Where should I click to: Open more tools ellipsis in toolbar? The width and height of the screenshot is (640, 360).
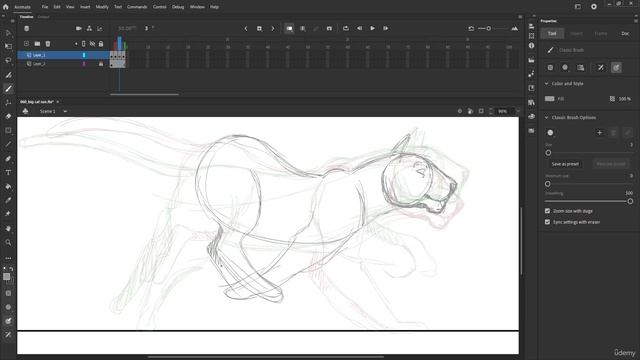(8, 258)
